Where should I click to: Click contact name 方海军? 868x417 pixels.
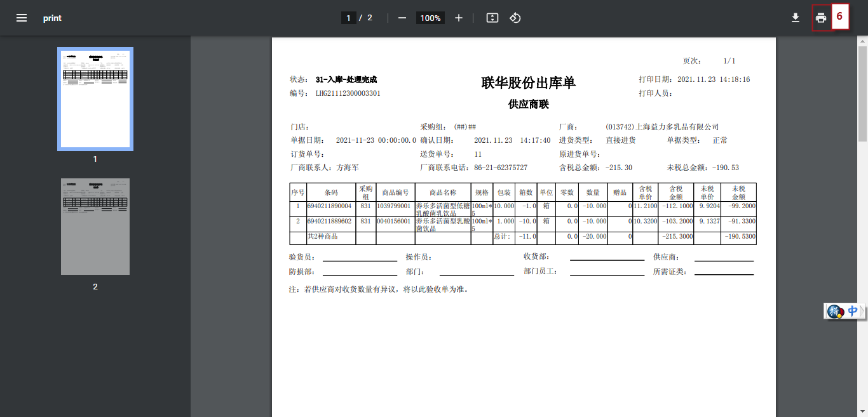pos(348,168)
